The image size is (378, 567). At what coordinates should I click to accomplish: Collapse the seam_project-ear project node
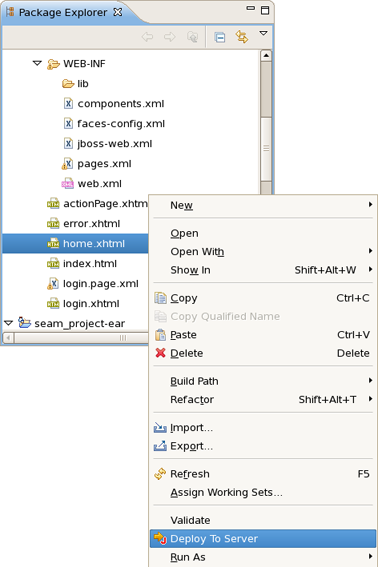click(9, 323)
